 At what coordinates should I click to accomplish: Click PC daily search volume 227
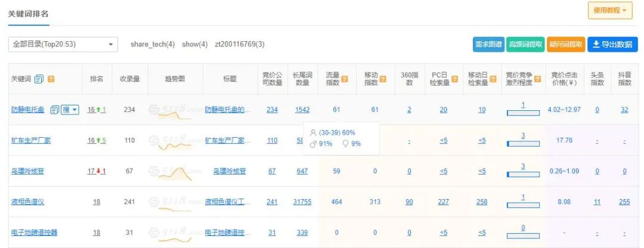pos(444,202)
